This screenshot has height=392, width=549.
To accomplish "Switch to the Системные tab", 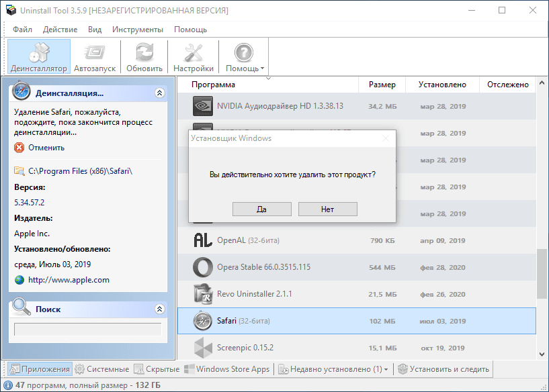I will (102, 369).
